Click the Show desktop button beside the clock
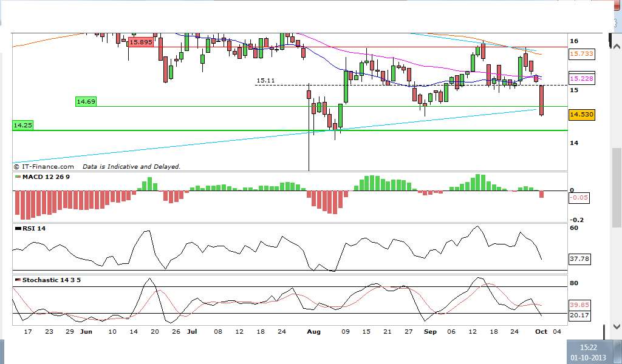 pyautogui.click(x=617, y=352)
